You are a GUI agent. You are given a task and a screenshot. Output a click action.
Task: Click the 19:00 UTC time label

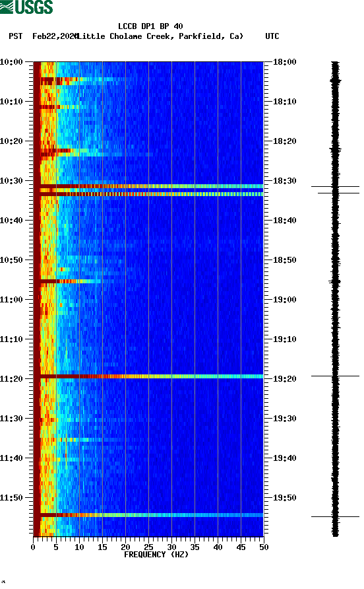click(285, 300)
